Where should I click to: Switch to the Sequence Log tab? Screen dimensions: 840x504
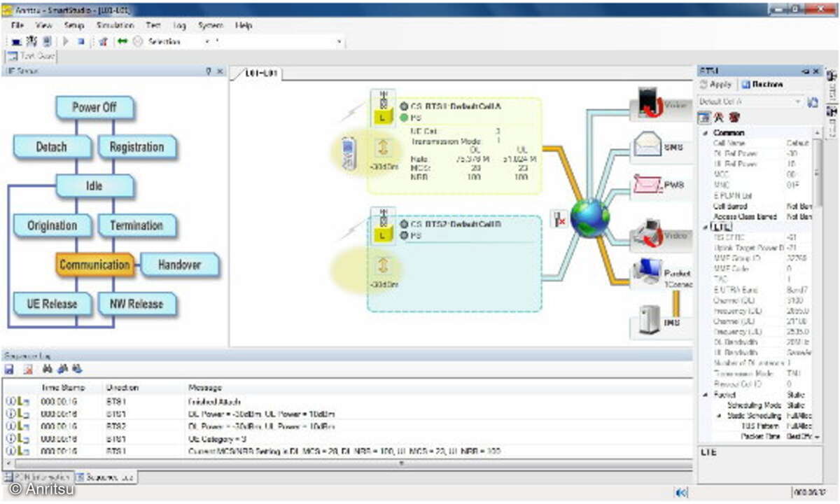[x=105, y=477]
